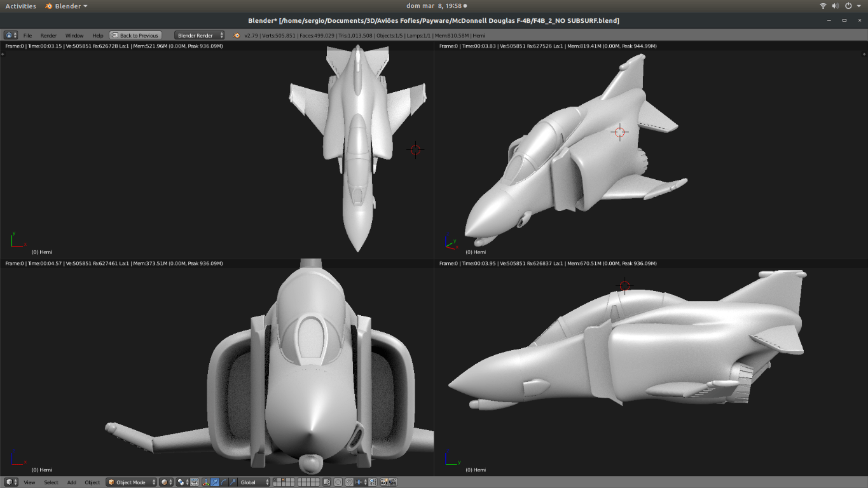Expand the Global orientation dropdown
Screen dimensions: 868x488
[x=254, y=482]
